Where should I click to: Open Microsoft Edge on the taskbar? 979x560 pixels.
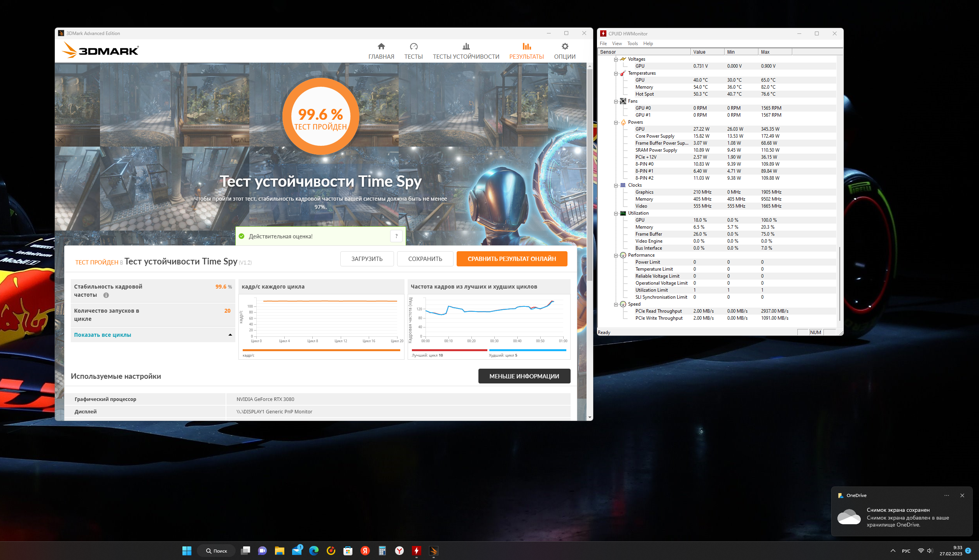tap(313, 551)
